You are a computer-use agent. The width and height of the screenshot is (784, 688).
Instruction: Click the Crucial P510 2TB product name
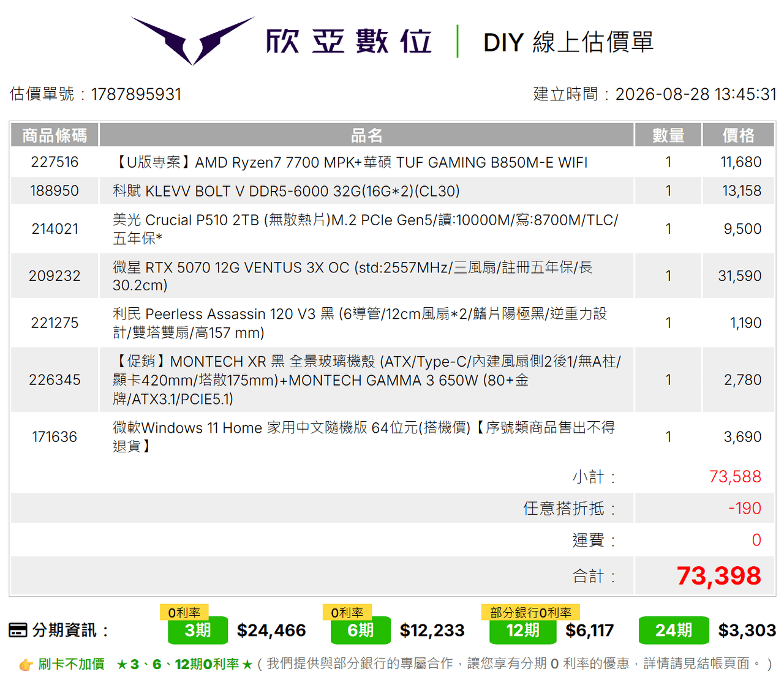(x=366, y=229)
